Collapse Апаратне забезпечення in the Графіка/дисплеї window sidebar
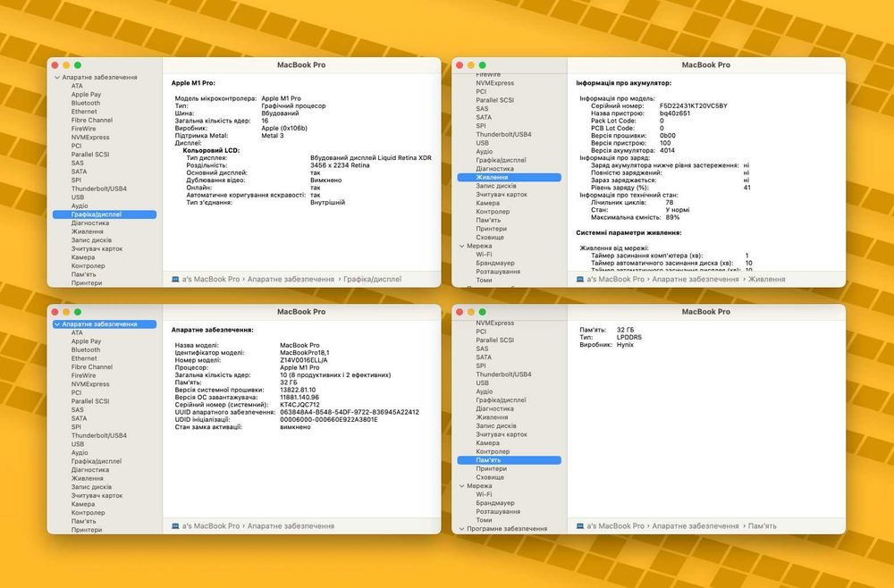Screen dimensions: 894x588 tap(57, 77)
